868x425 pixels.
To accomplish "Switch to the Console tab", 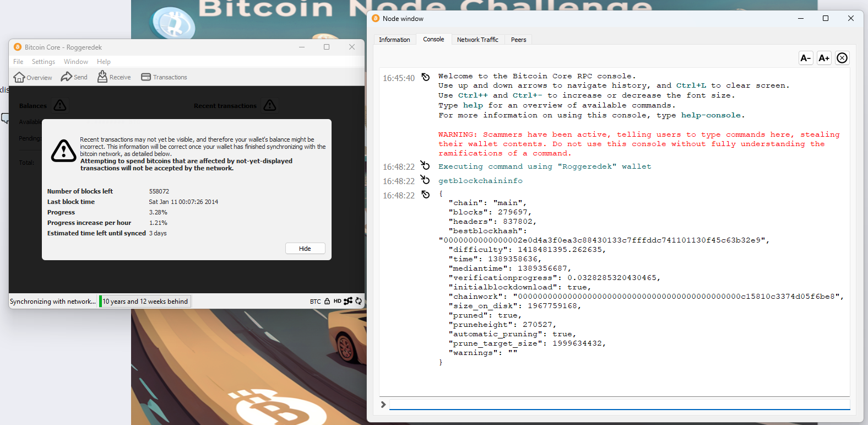I will [x=433, y=39].
